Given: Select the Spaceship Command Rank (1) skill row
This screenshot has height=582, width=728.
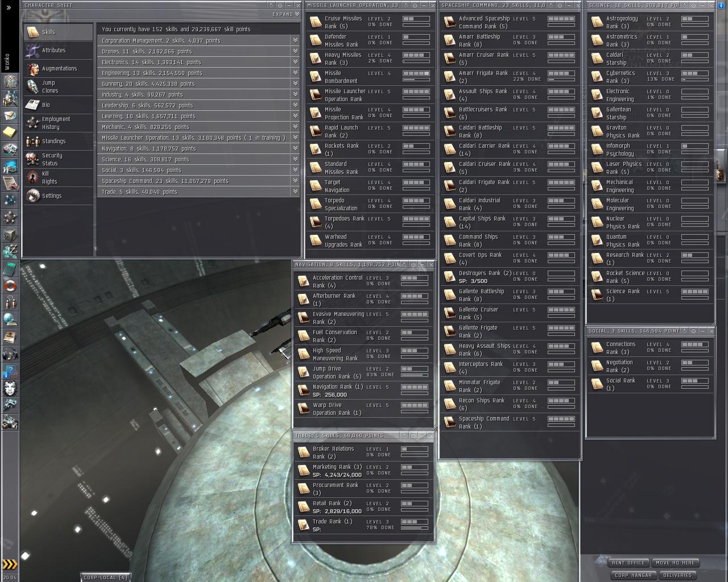Looking at the screenshot, I should pos(510,422).
